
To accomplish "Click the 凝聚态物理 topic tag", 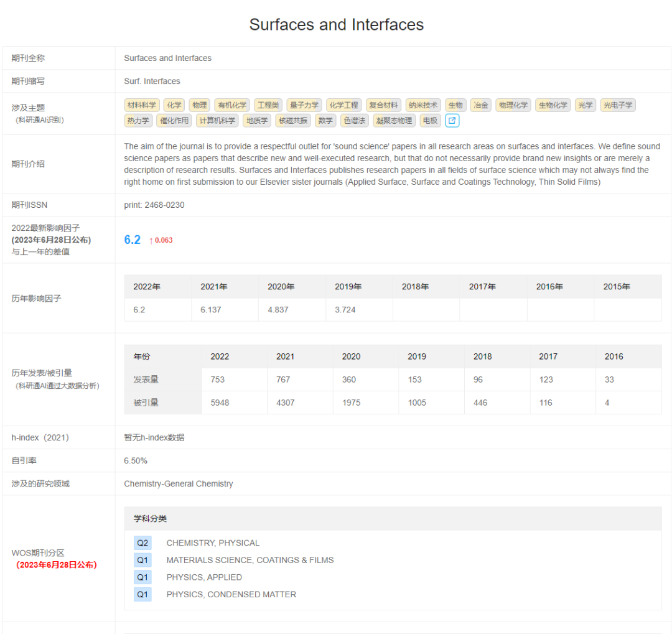I will click(x=394, y=121).
